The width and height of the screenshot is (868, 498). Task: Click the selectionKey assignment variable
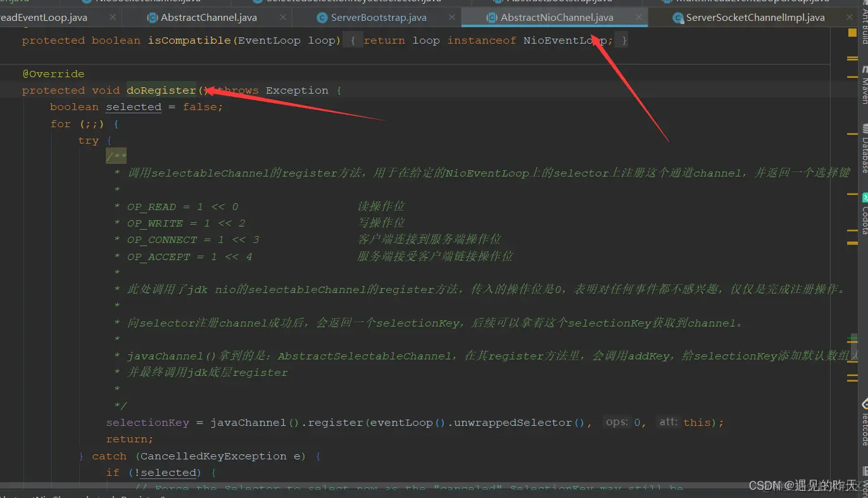click(x=148, y=423)
